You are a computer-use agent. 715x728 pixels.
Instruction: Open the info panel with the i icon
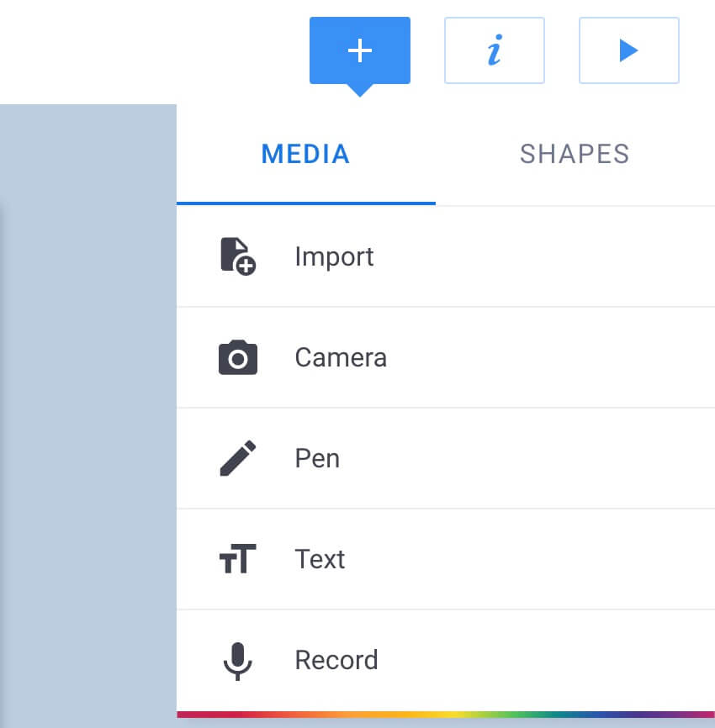495,50
